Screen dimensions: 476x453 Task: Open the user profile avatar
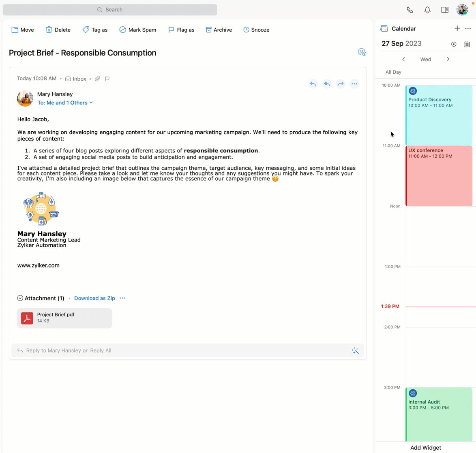[x=462, y=10]
